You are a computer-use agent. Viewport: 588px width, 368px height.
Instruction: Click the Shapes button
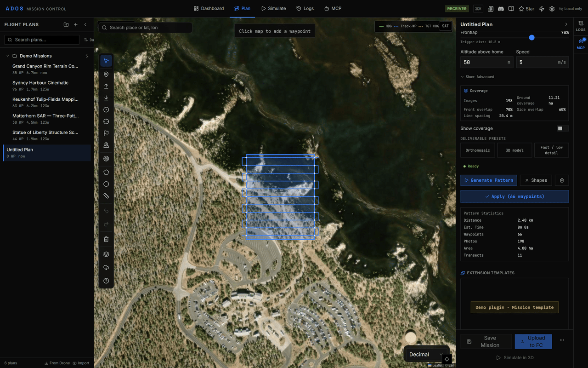coord(536,180)
